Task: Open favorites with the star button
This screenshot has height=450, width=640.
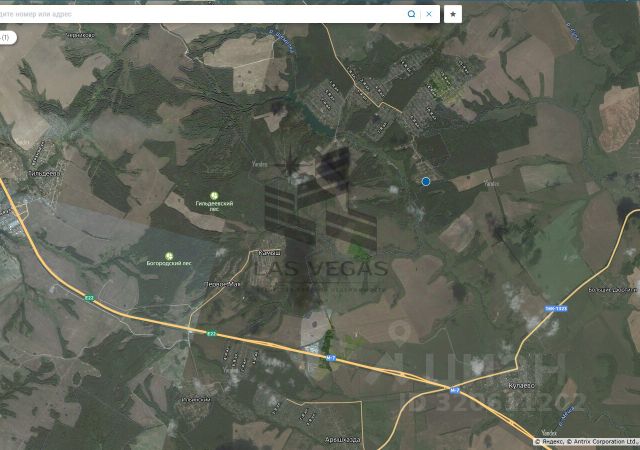Action: point(453,14)
